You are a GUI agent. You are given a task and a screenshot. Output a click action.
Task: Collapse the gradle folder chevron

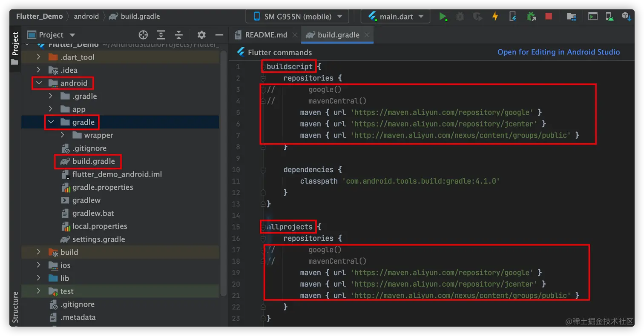click(x=51, y=122)
